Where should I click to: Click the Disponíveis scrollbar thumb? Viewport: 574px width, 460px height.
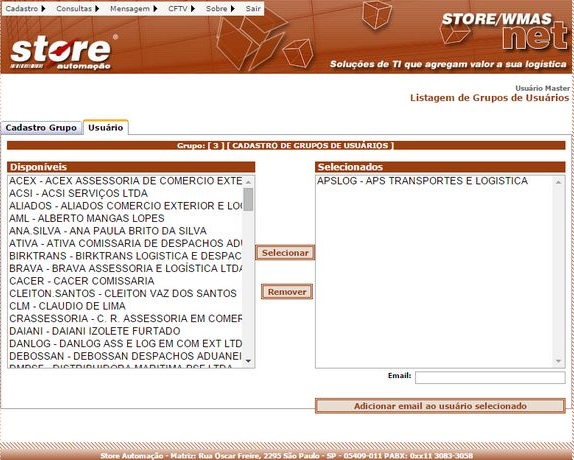click(248, 199)
